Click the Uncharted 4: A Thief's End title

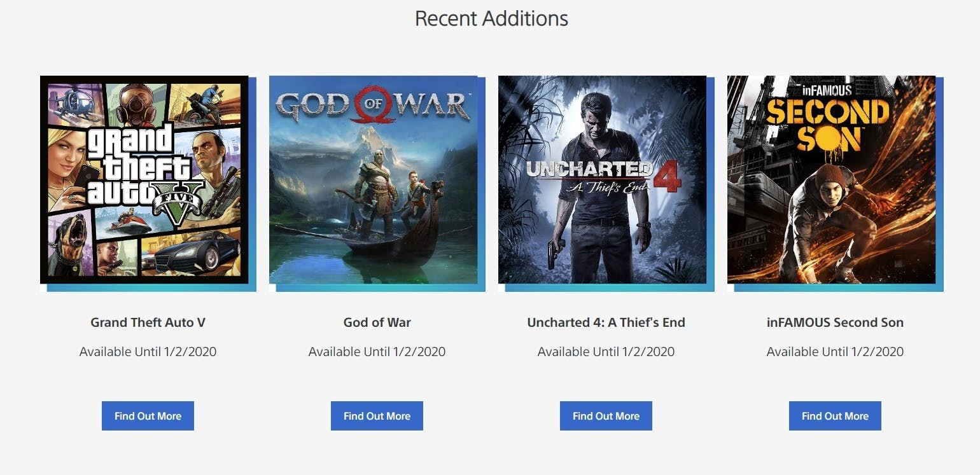[x=606, y=322]
